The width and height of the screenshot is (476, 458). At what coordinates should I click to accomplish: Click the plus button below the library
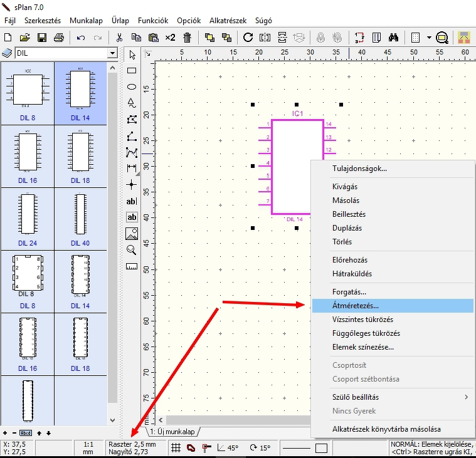(5, 433)
